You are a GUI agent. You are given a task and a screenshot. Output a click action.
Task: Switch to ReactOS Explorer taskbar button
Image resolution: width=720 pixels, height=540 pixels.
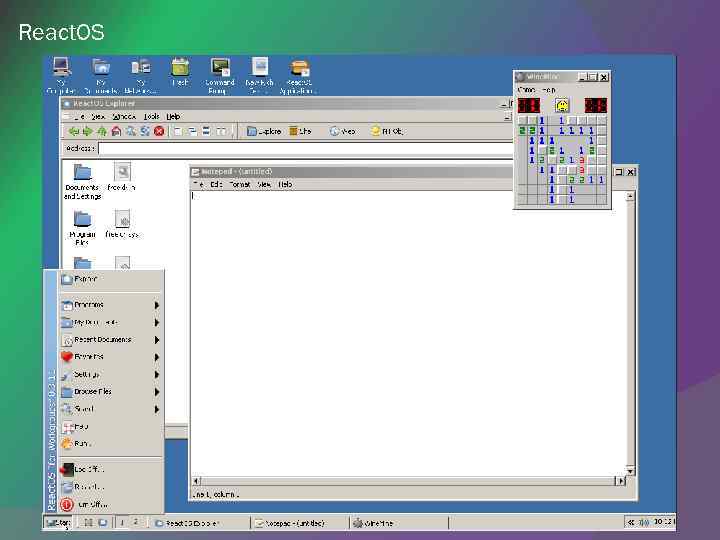pos(201,523)
